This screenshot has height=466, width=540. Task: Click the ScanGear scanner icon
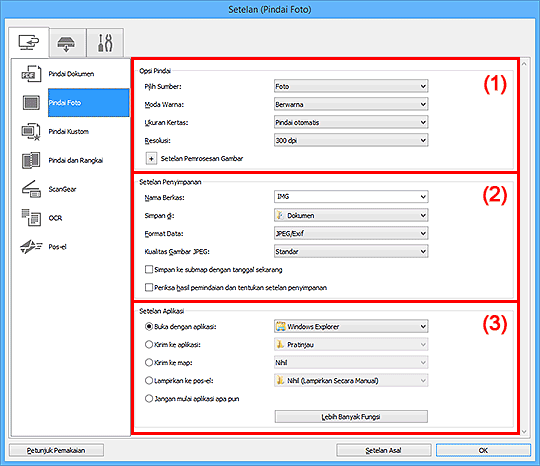(31, 189)
